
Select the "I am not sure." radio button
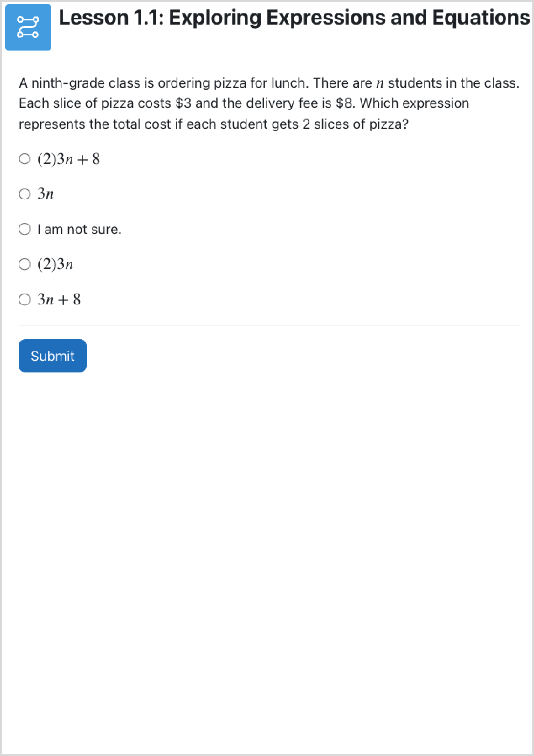pyautogui.click(x=25, y=229)
